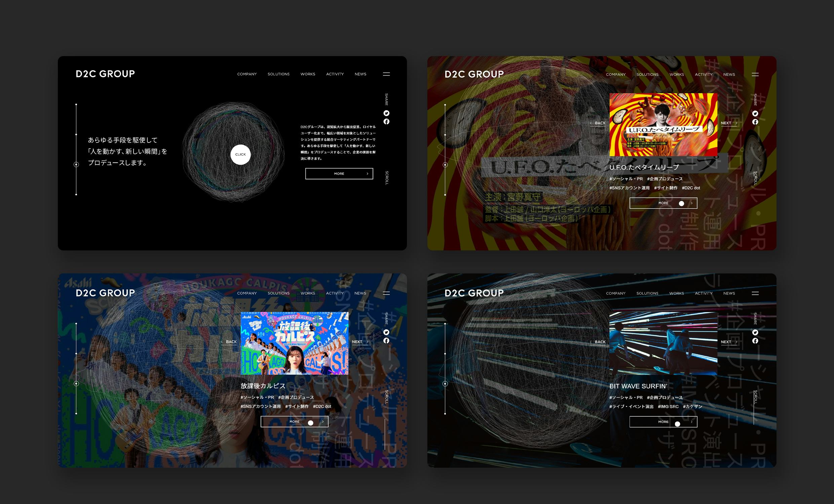Screen dimensions: 834x504
Task: Share on Facebook in BIT WAVE SURFIN' mockup
Action: [x=755, y=341]
